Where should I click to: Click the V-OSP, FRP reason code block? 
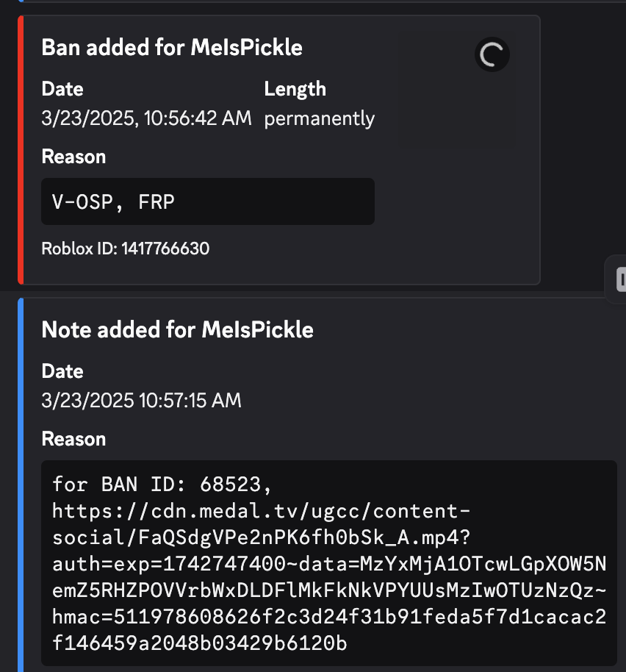tap(208, 201)
